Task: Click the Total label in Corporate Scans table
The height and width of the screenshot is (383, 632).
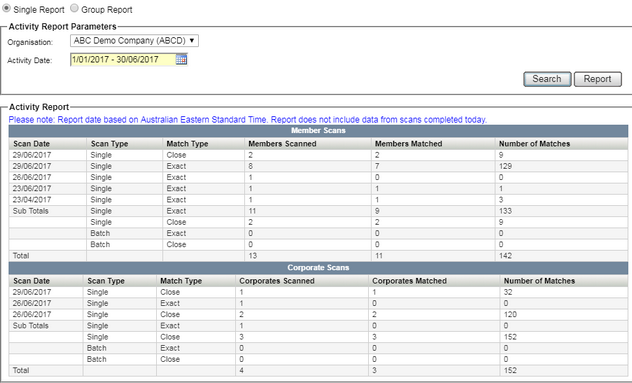Action: pyautogui.click(x=21, y=371)
